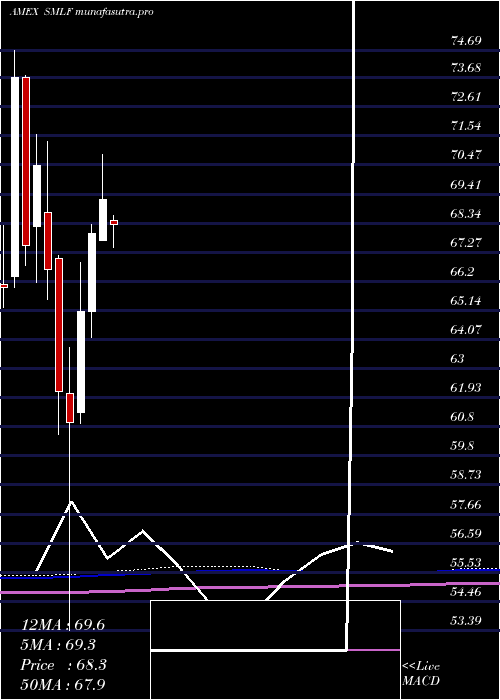Click the Price : 68.3 readout
Screen dimensions: 500x700
[x=63, y=665]
